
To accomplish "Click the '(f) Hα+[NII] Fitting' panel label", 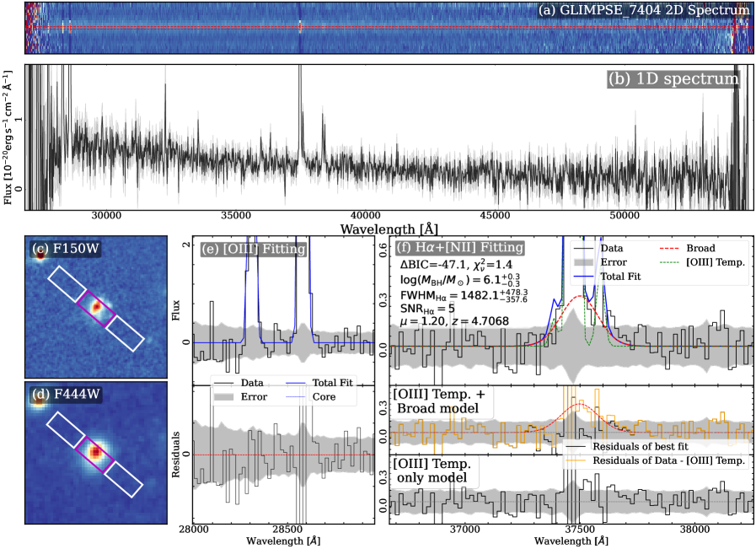I will point(460,248).
